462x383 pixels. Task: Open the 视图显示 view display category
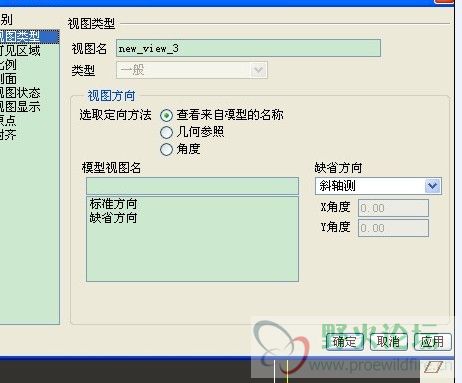20,107
